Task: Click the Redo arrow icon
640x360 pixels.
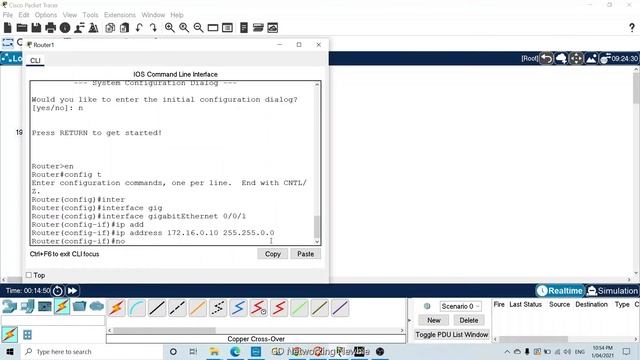Action: (x=153, y=28)
